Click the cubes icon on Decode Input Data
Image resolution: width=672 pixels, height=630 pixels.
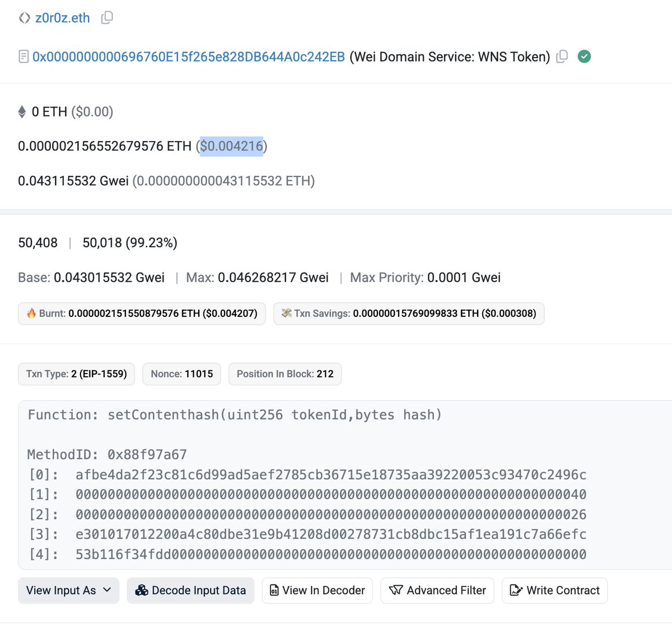click(x=142, y=590)
